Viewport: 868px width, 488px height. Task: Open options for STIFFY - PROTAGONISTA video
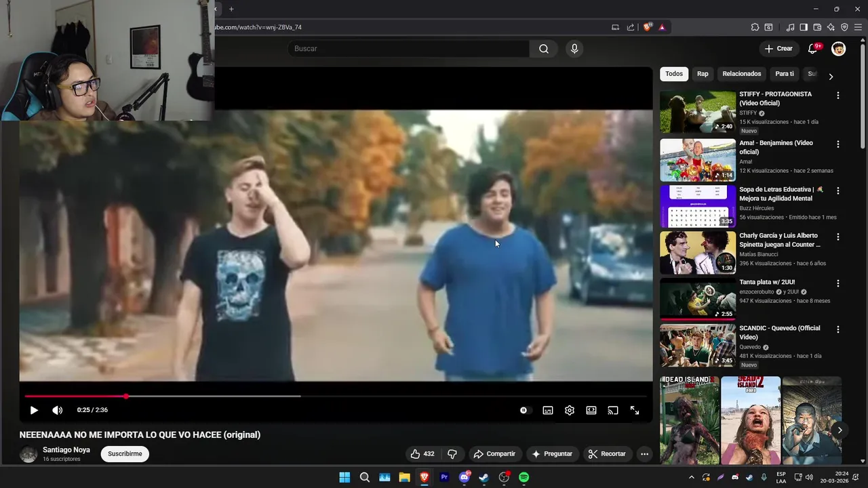(838, 96)
